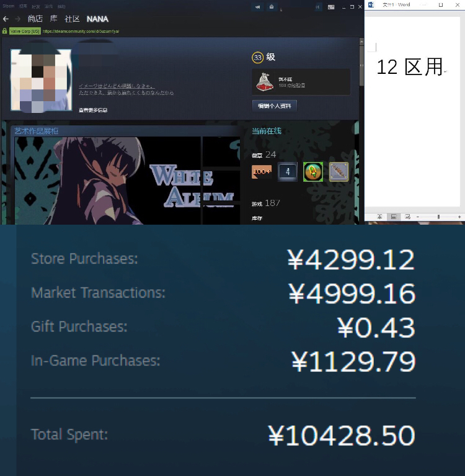
Task: Open the green gem community badge
Action: point(313,172)
